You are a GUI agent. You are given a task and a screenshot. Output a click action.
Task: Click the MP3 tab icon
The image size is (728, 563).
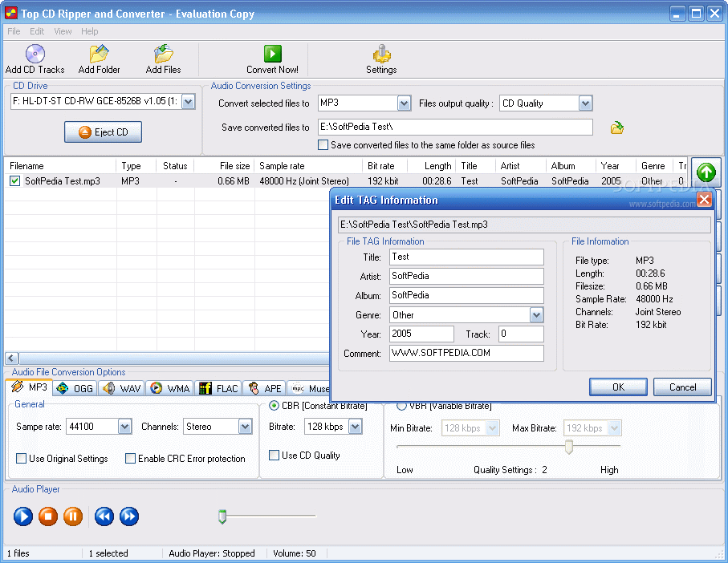pyautogui.click(x=17, y=387)
